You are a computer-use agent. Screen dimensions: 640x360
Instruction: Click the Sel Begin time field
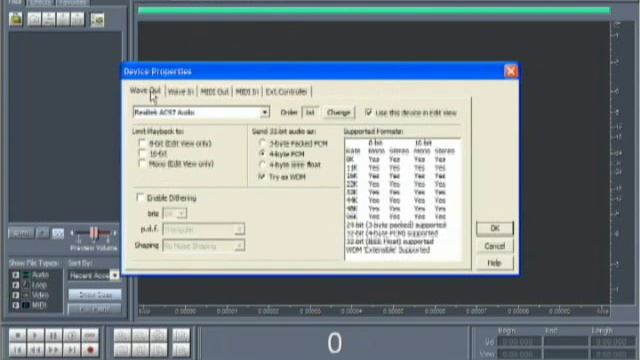click(519, 341)
